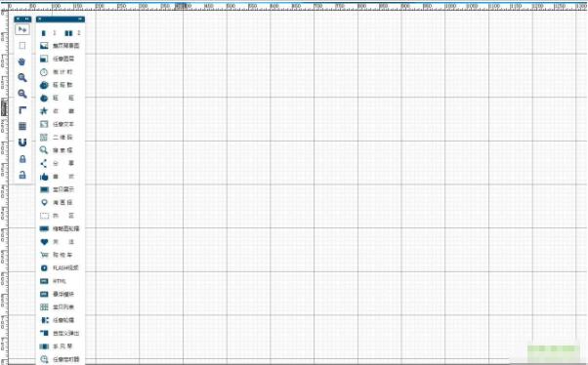Screen dimensions: 588x365
Task: Add the background picture module
Action: [x=60, y=46]
